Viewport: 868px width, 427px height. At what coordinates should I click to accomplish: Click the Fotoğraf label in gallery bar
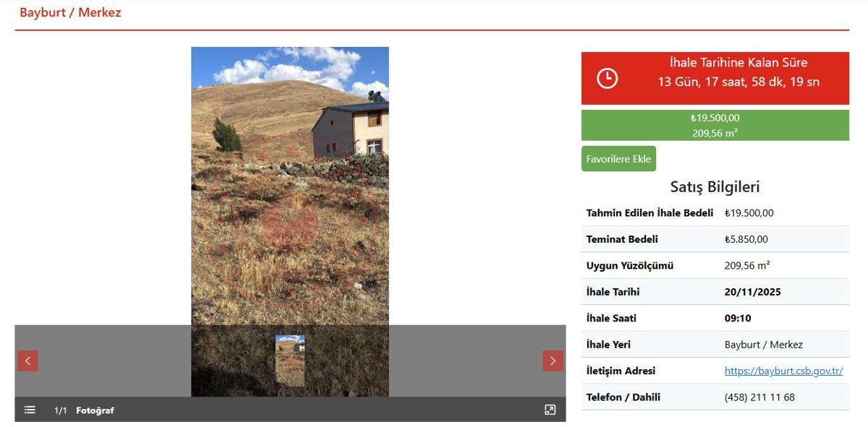pos(95,410)
